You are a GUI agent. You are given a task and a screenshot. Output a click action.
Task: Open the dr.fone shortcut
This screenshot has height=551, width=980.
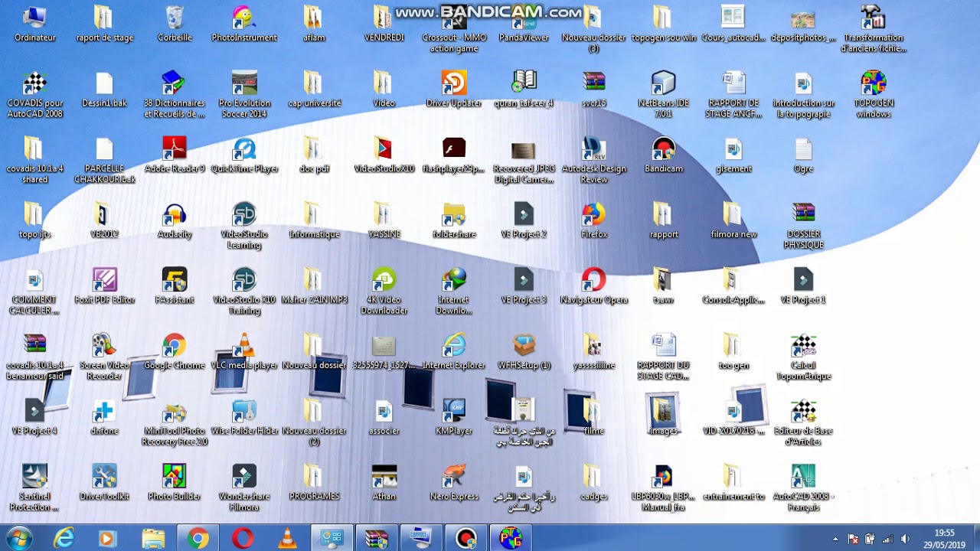(x=105, y=416)
